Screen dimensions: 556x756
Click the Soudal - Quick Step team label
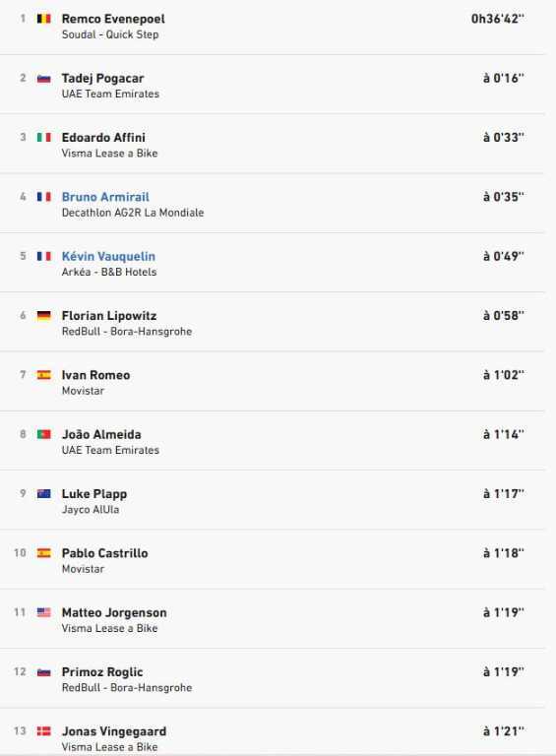(110, 34)
